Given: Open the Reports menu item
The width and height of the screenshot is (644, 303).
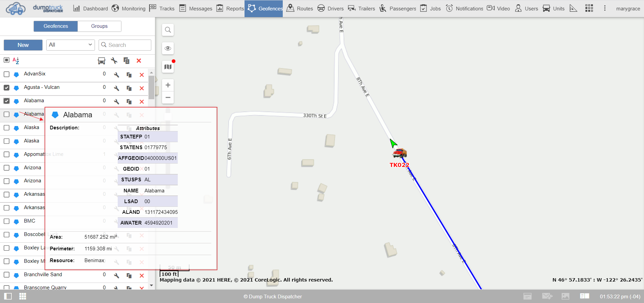Looking at the screenshot, I should [230, 8].
